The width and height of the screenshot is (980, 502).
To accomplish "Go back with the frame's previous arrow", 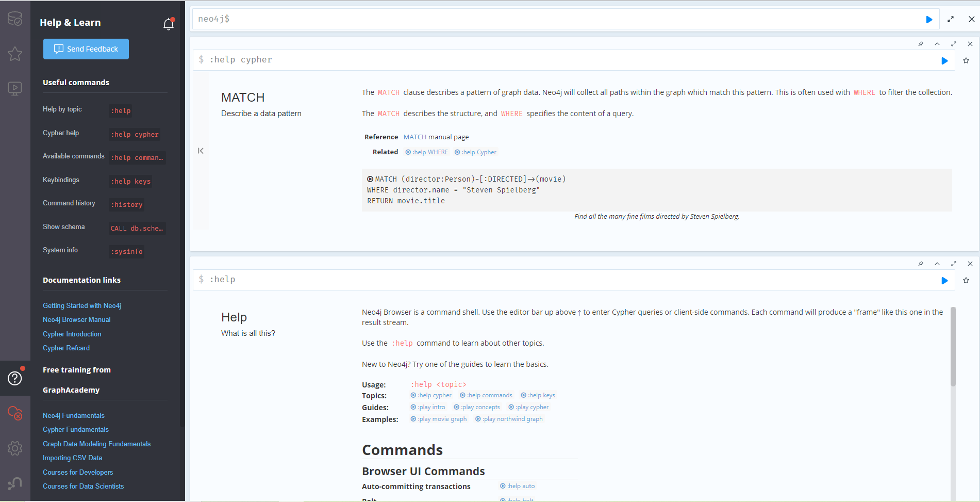I will 201,151.
